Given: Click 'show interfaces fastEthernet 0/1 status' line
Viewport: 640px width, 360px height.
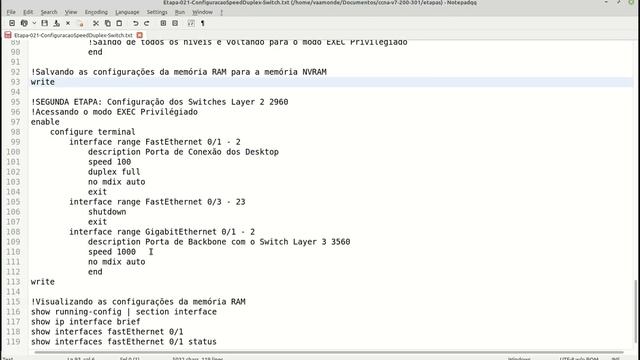Looking at the screenshot, I should 124,342.
